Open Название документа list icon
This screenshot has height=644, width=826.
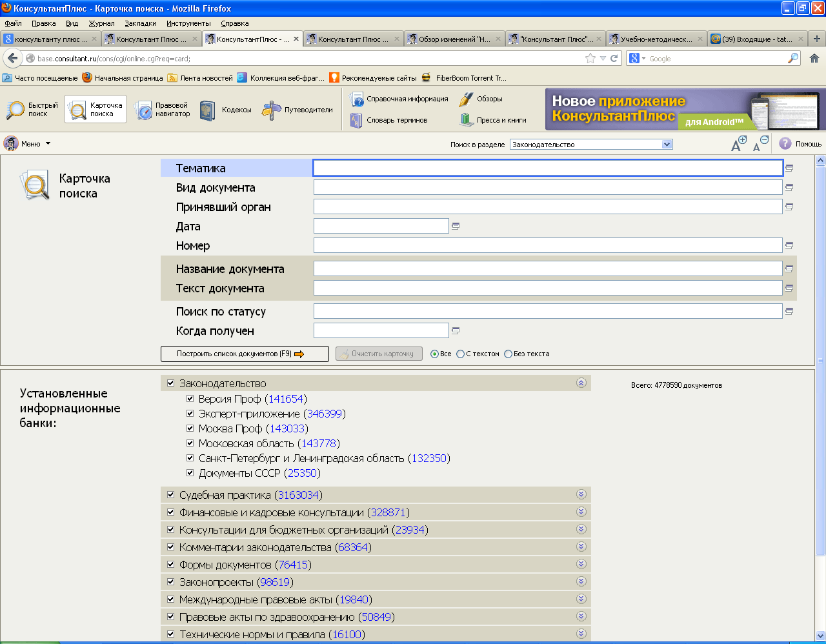789,269
